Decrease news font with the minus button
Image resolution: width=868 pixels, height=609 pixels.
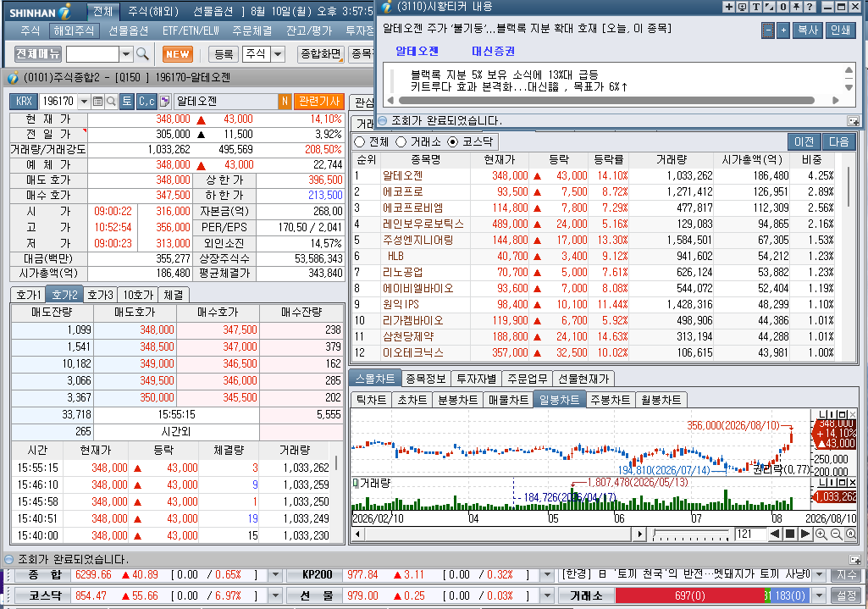pyautogui.click(x=768, y=30)
